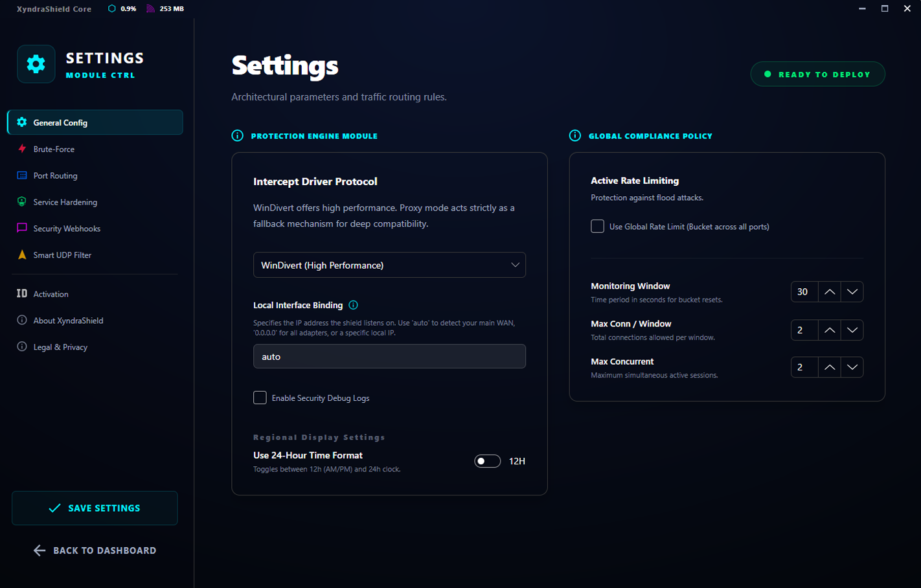Decrease the Monitoring Window value
The height and width of the screenshot is (588, 921).
852,292
